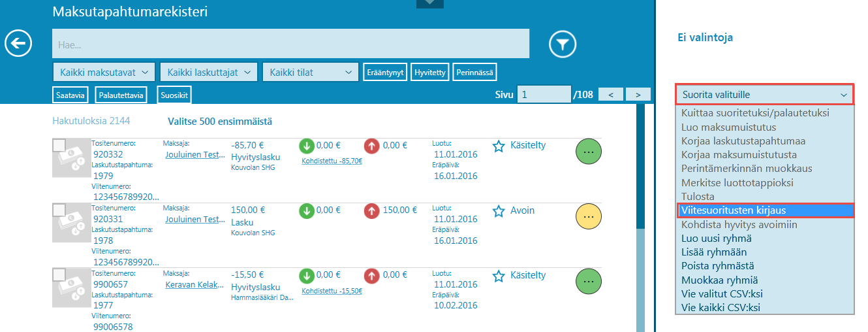Open the filter funnel icon
The width and height of the screenshot is (868, 332).
[562, 44]
